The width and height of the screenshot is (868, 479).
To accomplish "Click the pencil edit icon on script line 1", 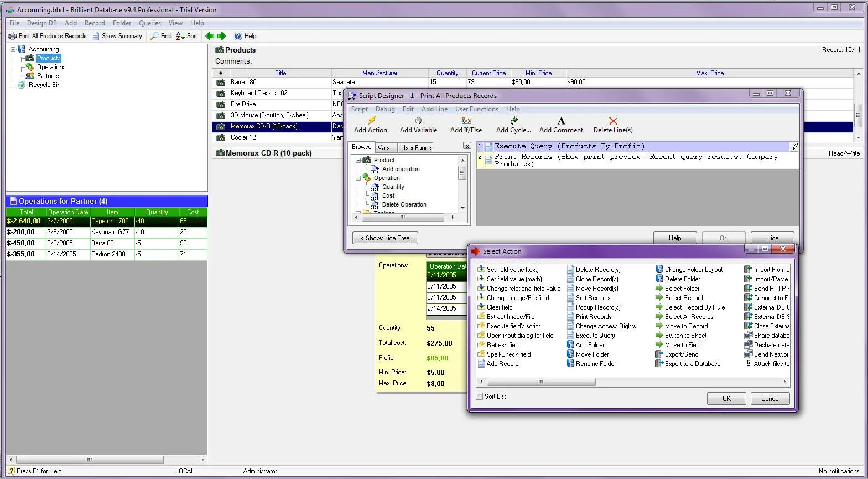I will 794,147.
